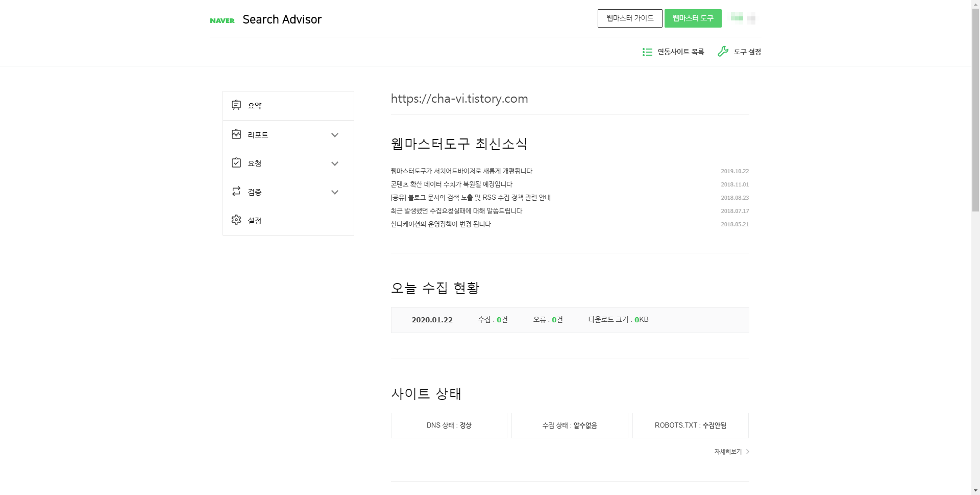Select the 요청 sidebar menu
The width and height of the screenshot is (980, 495).
click(288, 163)
